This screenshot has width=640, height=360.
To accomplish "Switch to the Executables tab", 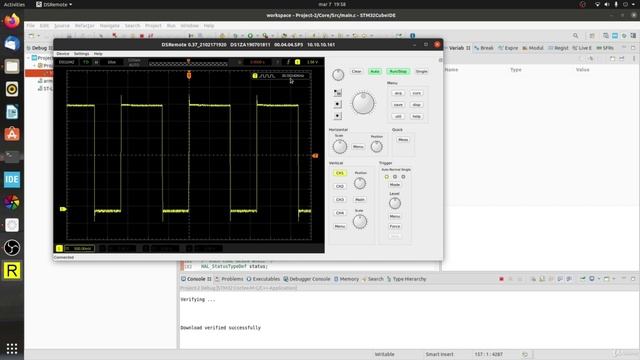I will pyautogui.click(x=263, y=279).
